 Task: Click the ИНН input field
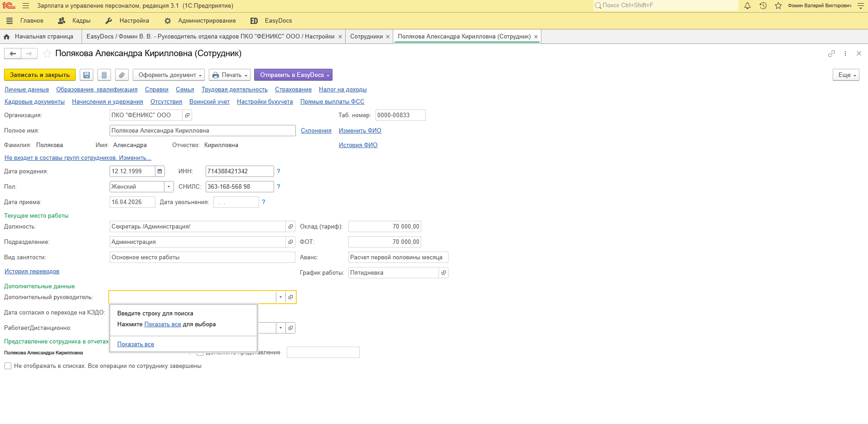239,172
